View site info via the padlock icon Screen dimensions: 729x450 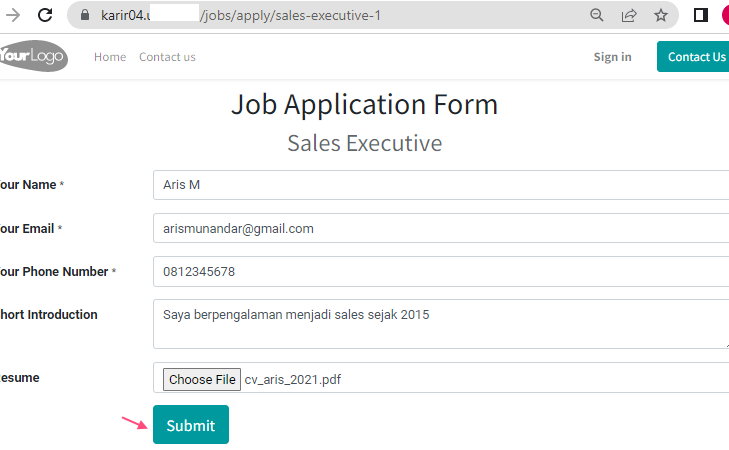85,15
